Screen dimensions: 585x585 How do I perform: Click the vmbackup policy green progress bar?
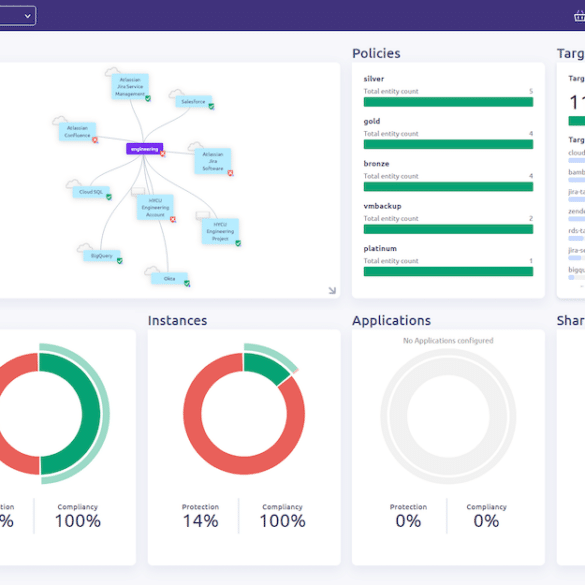pyautogui.click(x=448, y=229)
